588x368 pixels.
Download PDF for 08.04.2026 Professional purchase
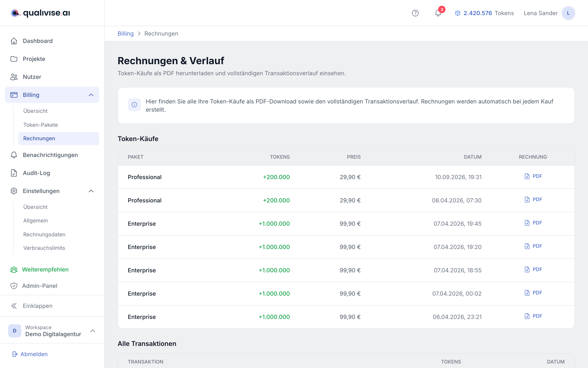[533, 200]
